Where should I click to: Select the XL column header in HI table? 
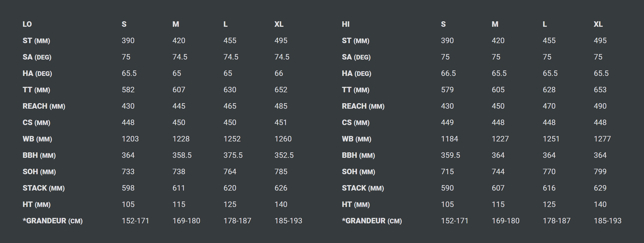point(598,24)
